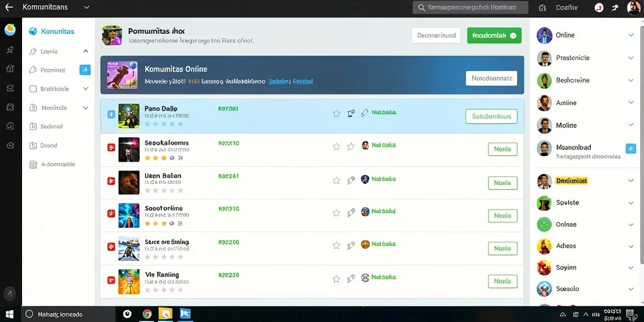Viewport: 644px width, 322px height.
Task: Click pencil edit icon in Pano Dalle row
Action: tap(364, 113)
